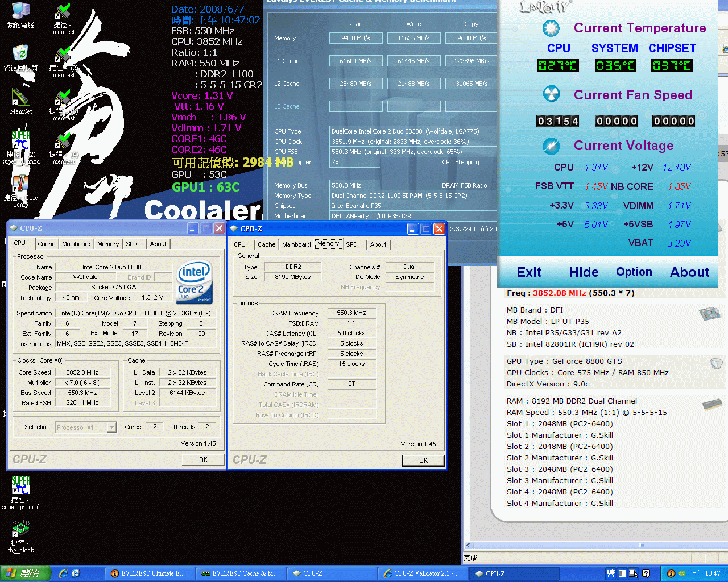Switch to EVEREST Ultimate E... taskbar button
Viewport: 728px width, 582px height.
point(149,573)
